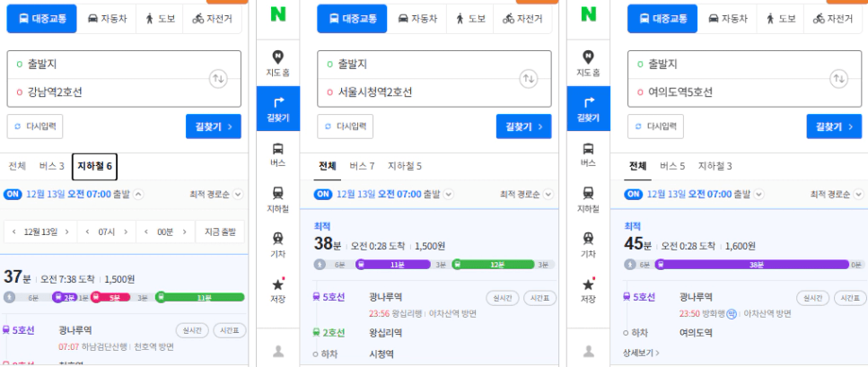Open 최적 경로순 sort dropdown in 여의도역5호선 panel

pyautogui.click(x=837, y=195)
